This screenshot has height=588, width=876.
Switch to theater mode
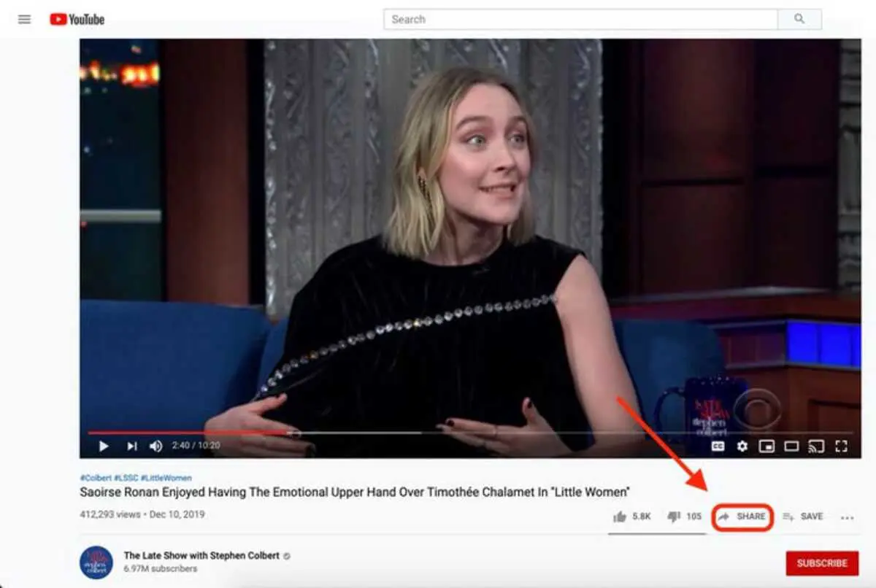click(791, 446)
